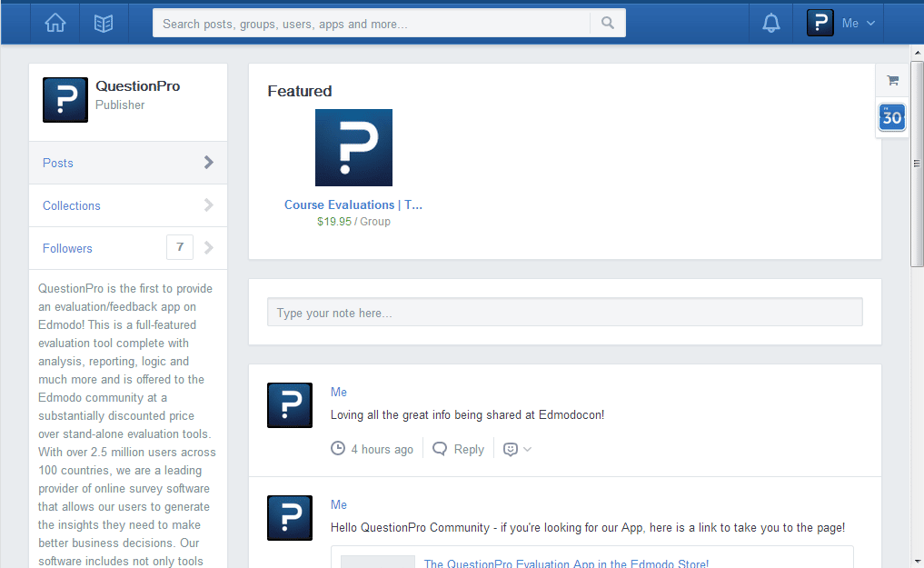Open The QuestionPro Evaluation App link
The image size is (924, 568).
(566, 563)
